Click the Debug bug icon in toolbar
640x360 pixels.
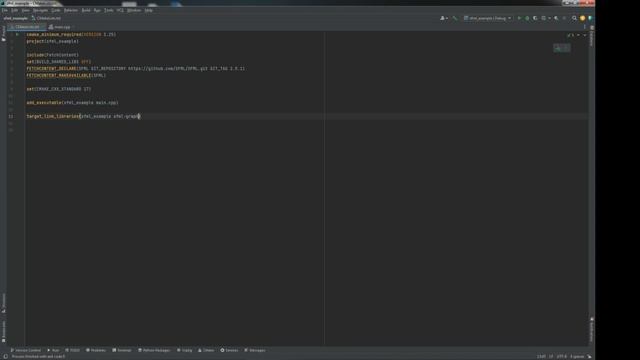pyautogui.click(x=527, y=18)
